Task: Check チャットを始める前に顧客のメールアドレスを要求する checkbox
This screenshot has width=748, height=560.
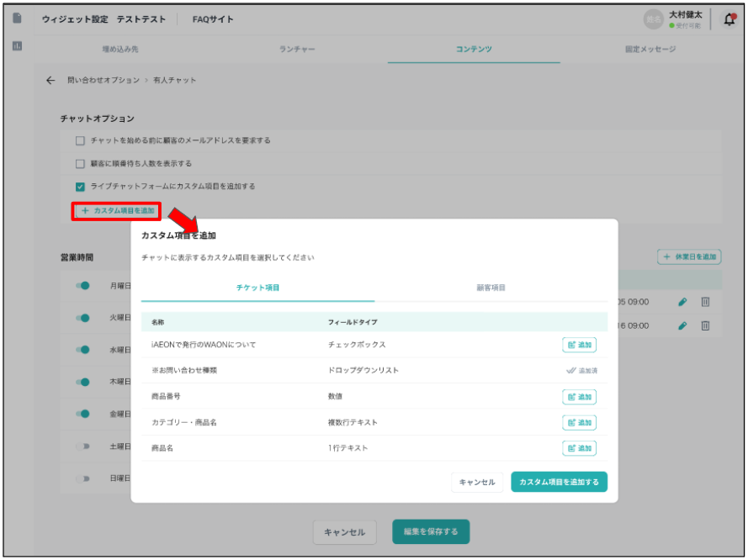Action: coord(81,140)
